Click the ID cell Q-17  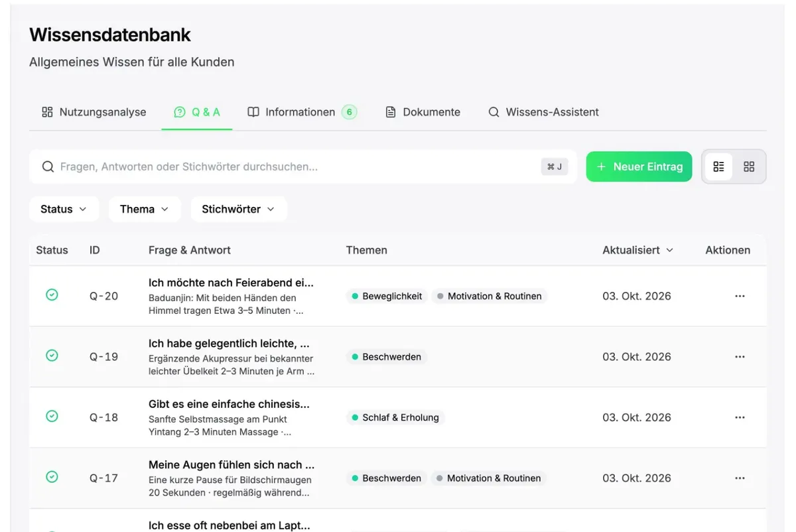pyautogui.click(x=104, y=478)
